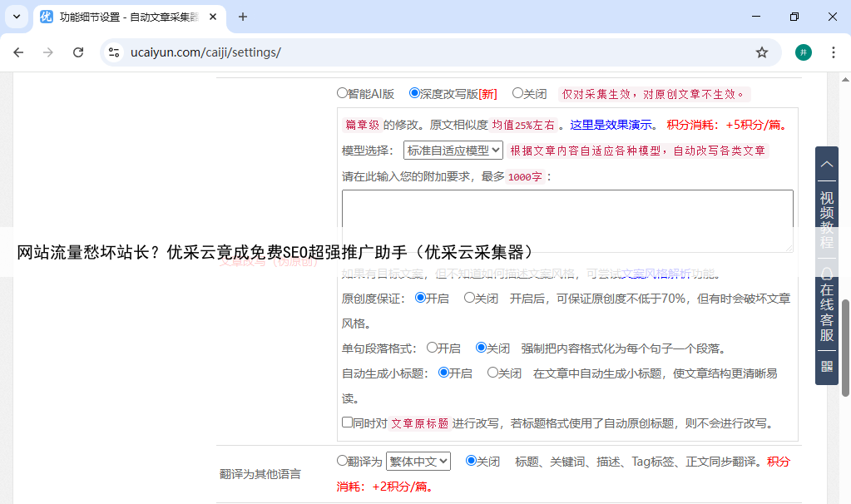This screenshot has width=851, height=504.
Task: Click the browser back arrow button
Action: 18,52
